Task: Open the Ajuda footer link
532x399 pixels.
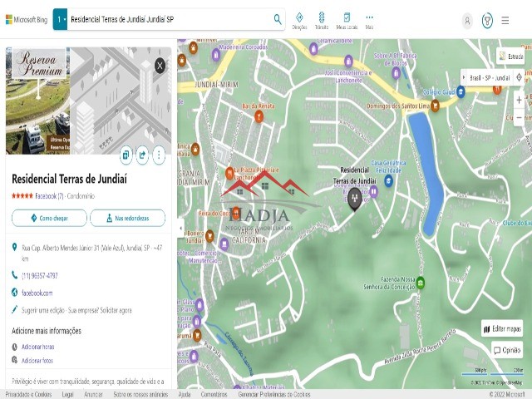Action: (x=185, y=394)
